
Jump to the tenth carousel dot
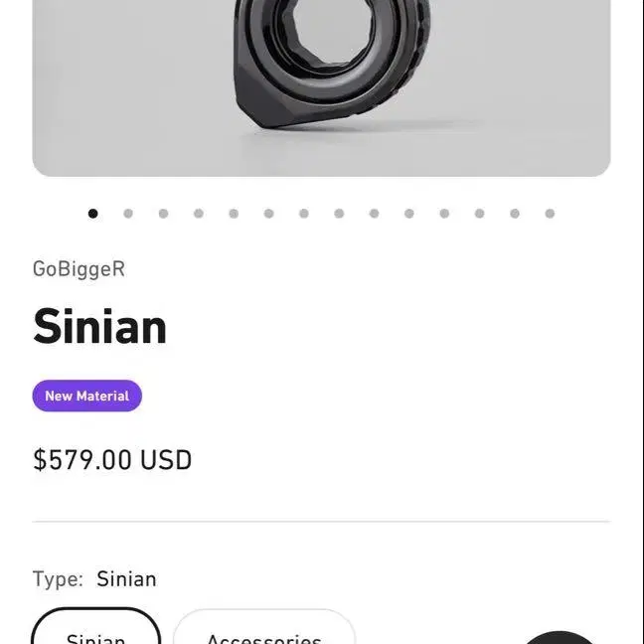tap(409, 214)
